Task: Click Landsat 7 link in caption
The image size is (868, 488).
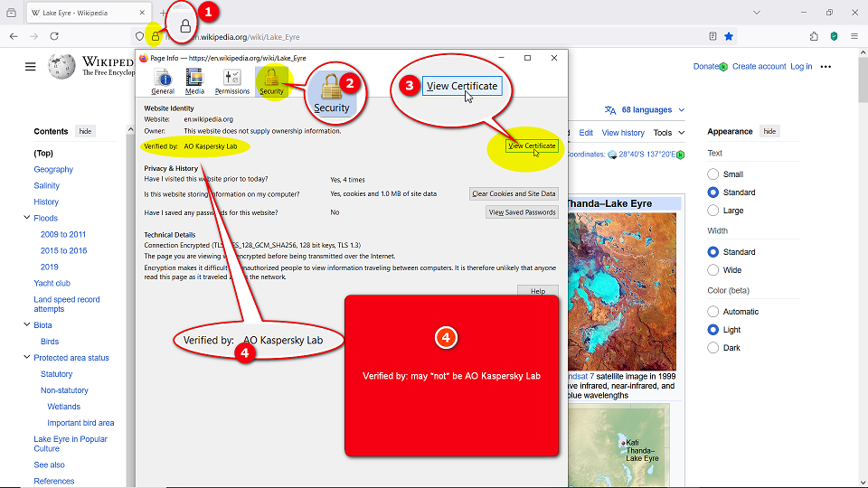Action: pyautogui.click(x=581, y=376)
